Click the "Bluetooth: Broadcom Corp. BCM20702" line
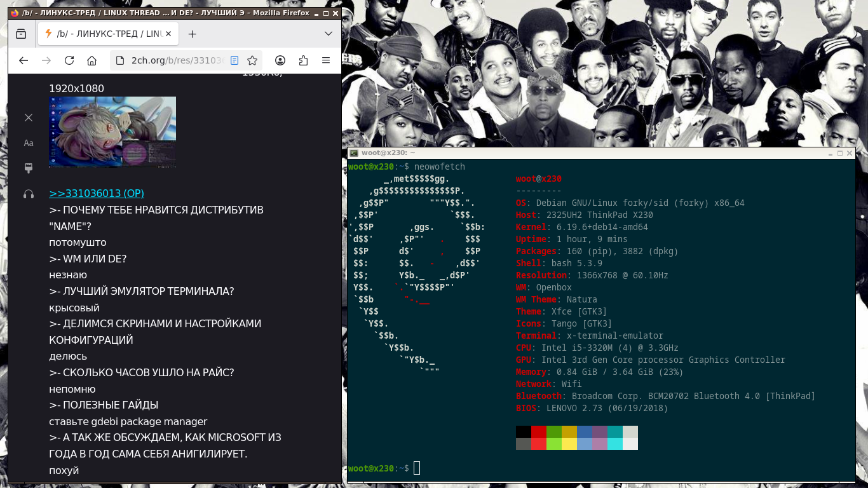This screenshot has width=868, height=488. click(666, 396)
